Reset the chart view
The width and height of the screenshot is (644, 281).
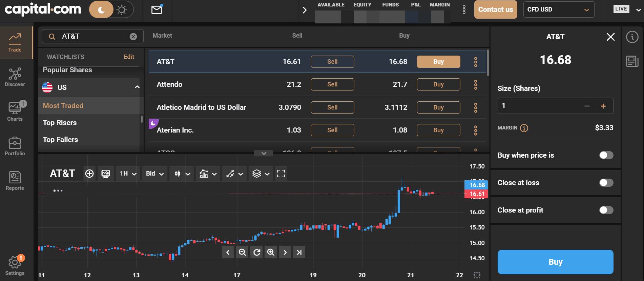pyautogui.click(x=257, y=252)
